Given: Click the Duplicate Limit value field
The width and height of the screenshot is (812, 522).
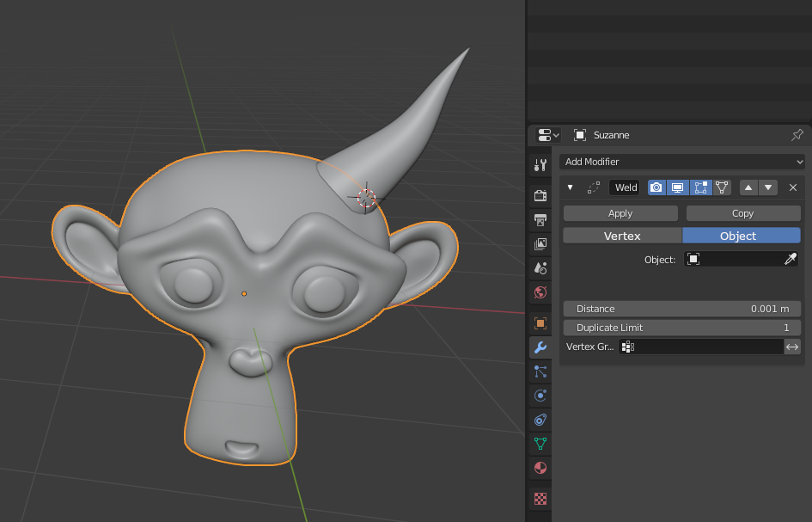Looking at the screenshot, I should point(682,328).
